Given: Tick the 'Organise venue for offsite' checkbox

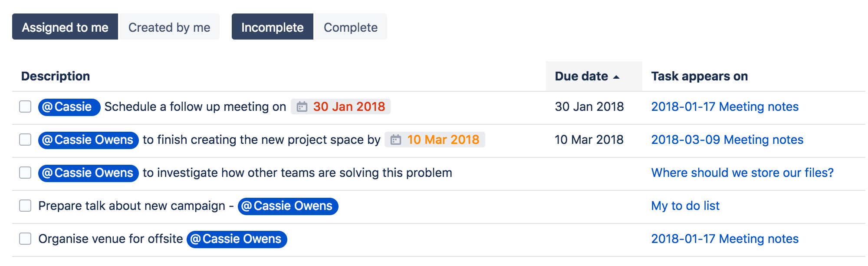Looking at the screenshot, I should [x=25, y=239].
